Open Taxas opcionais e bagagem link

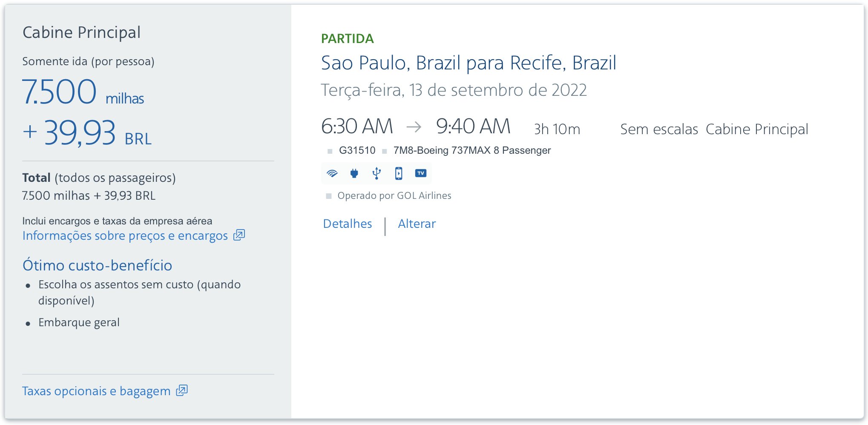pos(96,391)
